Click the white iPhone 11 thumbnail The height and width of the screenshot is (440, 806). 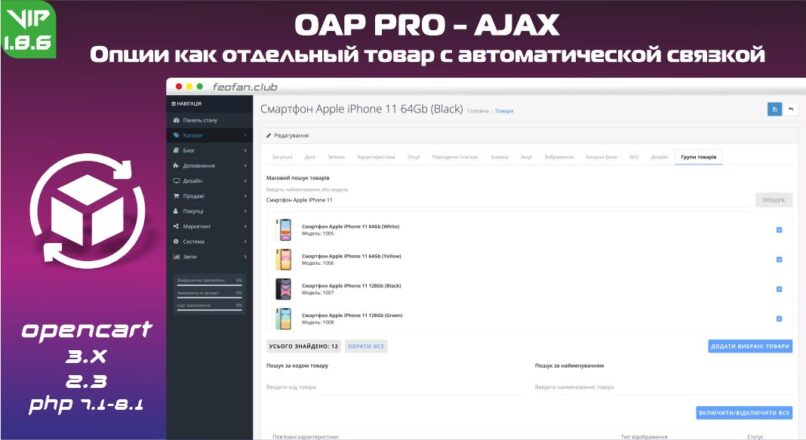tap(283, 230)
